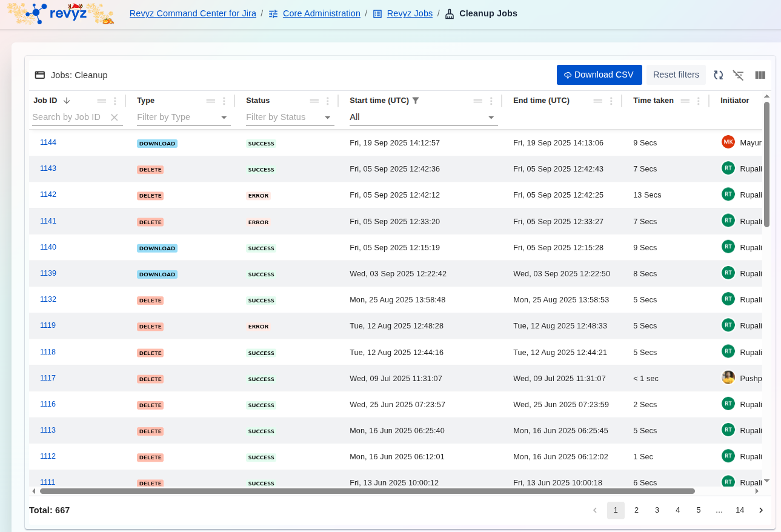Click the clear filters funnel icon
This screenshot has height=532, width=781.
[738, 75]
